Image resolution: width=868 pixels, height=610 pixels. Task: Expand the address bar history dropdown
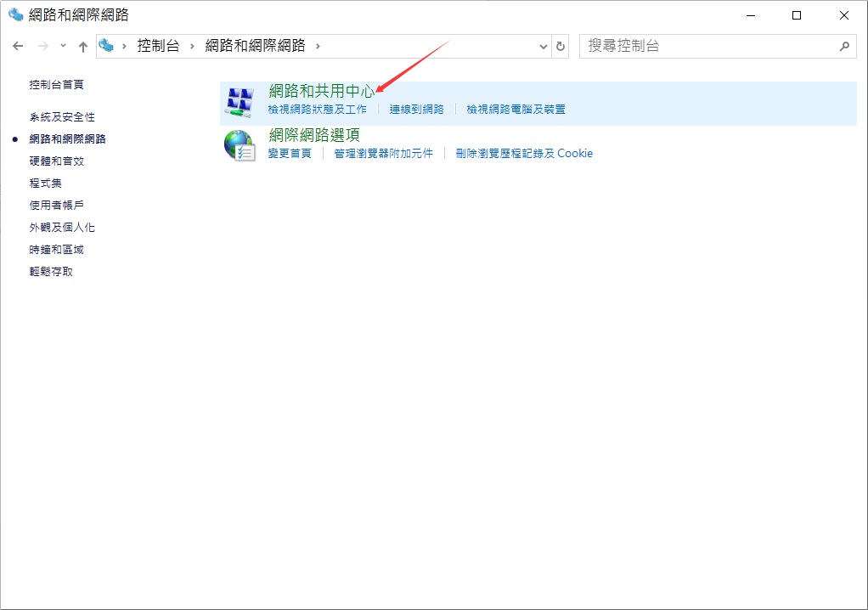(543, 47)
